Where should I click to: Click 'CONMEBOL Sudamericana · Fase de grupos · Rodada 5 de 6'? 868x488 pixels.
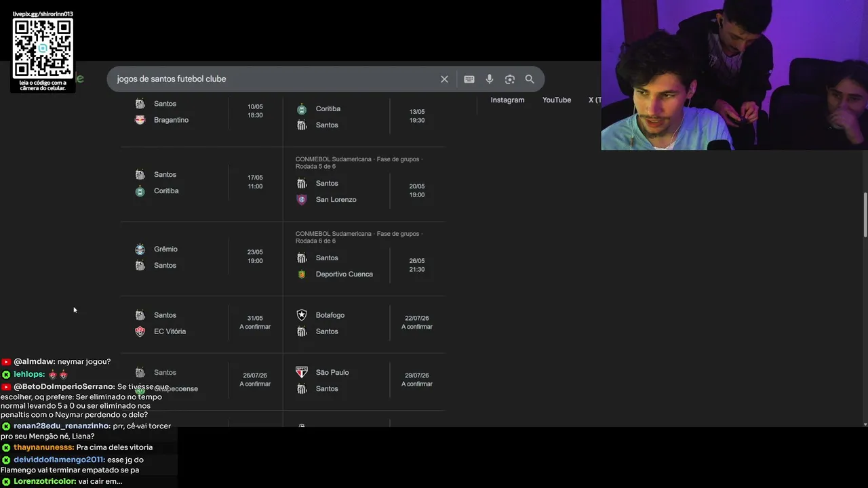pyautogui.click(x=359, y=163)
